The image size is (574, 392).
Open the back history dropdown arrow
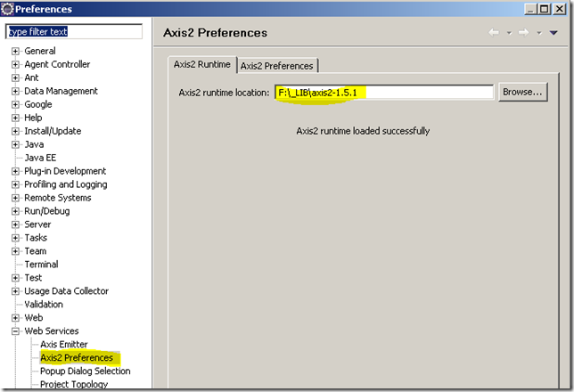pyautogui.click(x=509, y=33)
